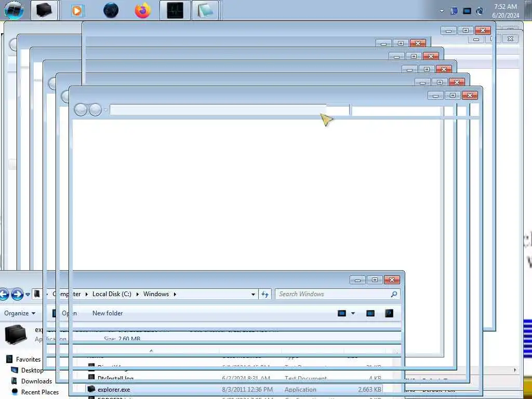Switch to Task Manager on the taskbar
The width and height of the screenshot is (532, 399).
175,10
